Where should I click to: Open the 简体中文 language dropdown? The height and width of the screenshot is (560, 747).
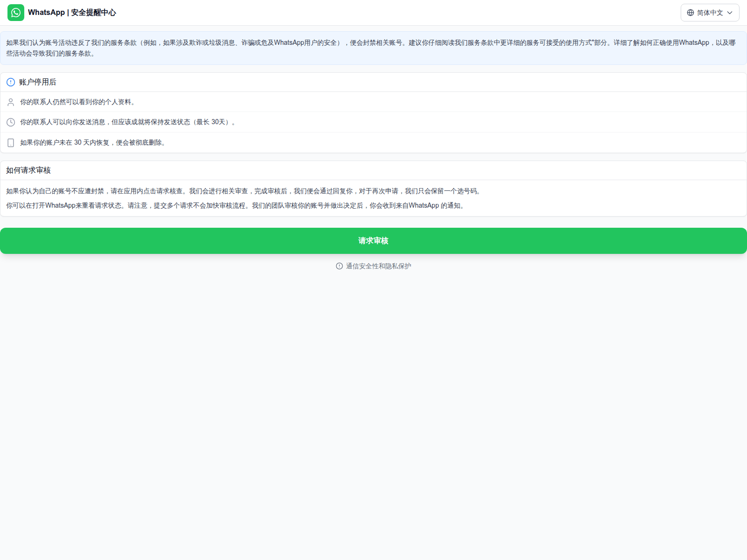coord(710,13)
